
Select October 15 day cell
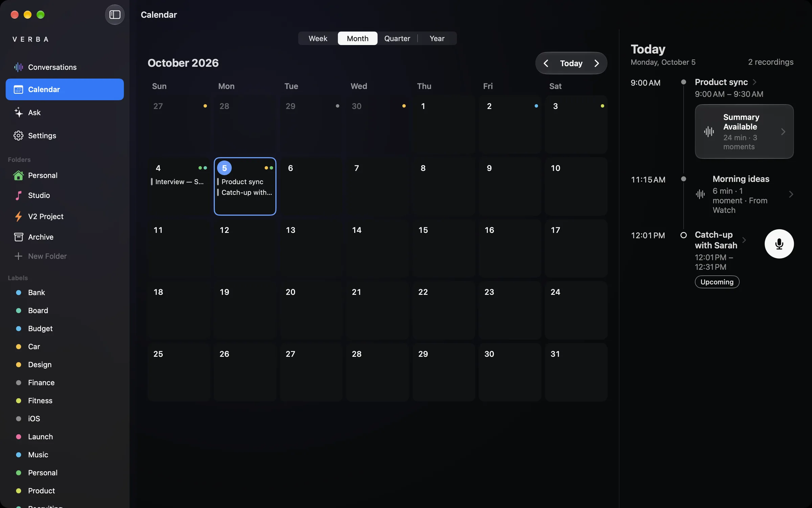point(444,248)
